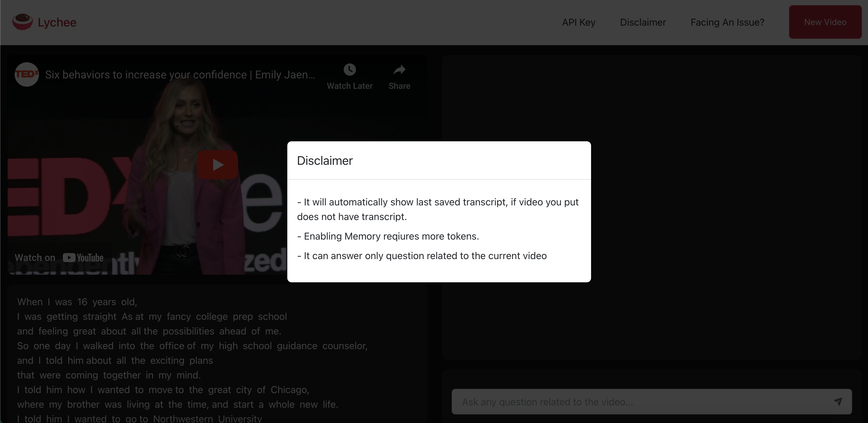This screenshot has height=423, width=868.
Task: Click transcript line 'where my brother was living at the time'
Action: tap(178, 404)
